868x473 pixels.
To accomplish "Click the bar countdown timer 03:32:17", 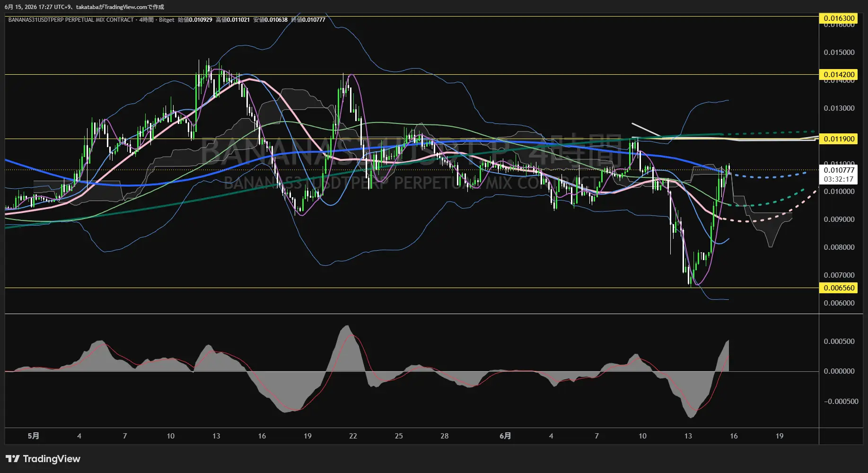I will tap(838, 179).
